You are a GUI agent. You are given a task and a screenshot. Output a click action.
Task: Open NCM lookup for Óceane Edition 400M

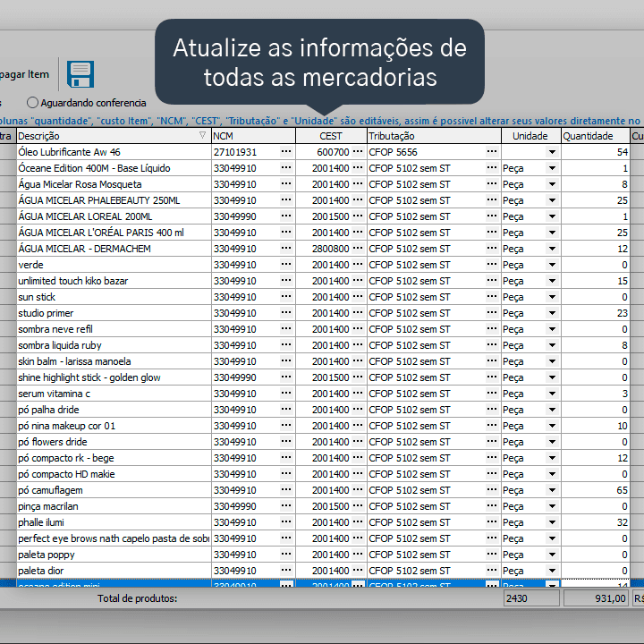(286, 168)
